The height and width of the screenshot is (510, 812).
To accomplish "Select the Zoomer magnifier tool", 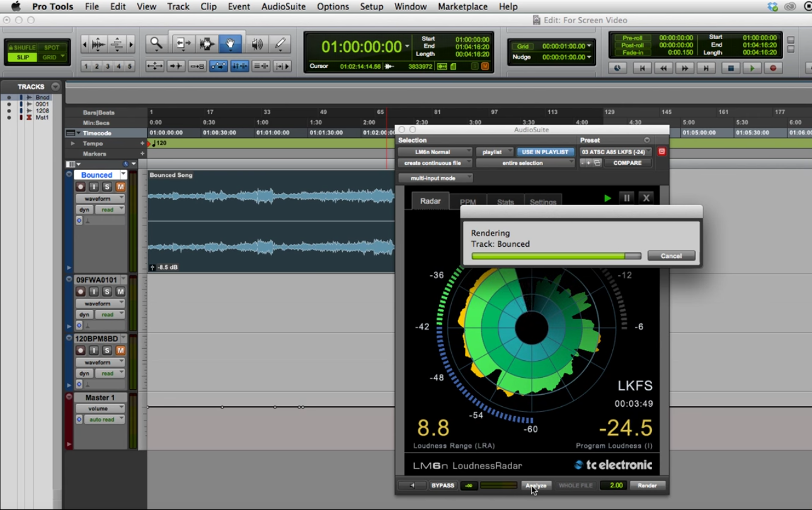I will 156,44.
